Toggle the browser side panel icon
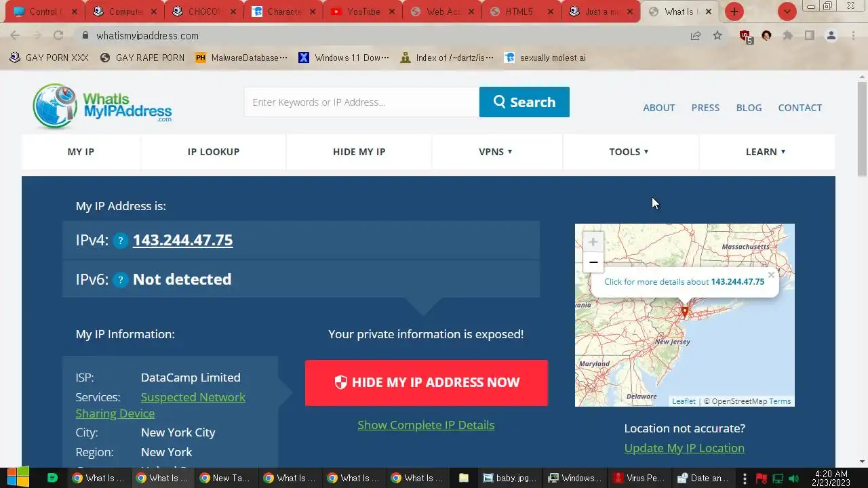 click(809, 35)
